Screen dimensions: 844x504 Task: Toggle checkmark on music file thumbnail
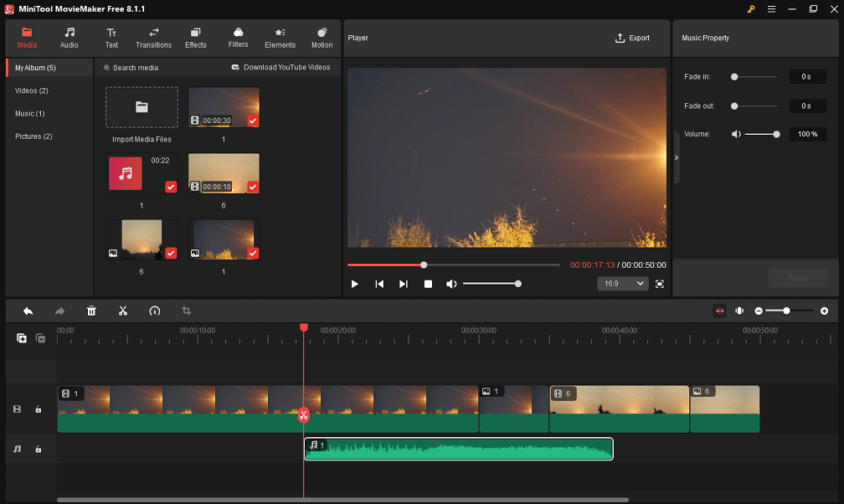171,187
